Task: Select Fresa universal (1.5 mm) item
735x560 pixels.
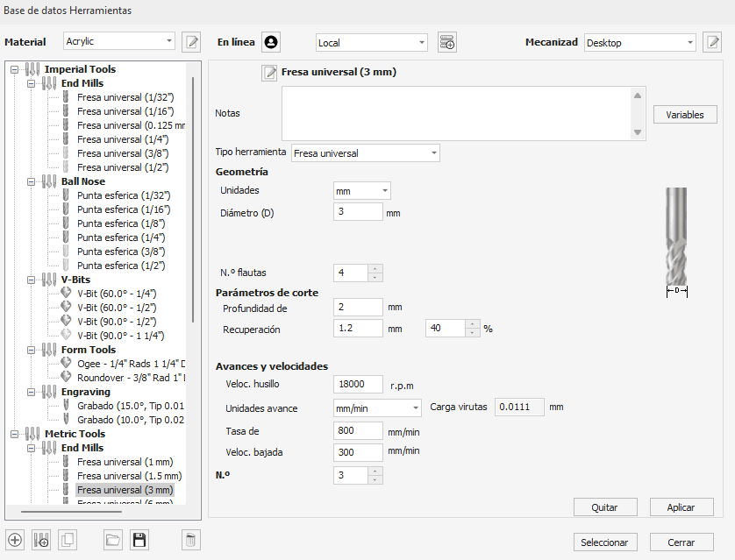Action: (x=130, y=476)
